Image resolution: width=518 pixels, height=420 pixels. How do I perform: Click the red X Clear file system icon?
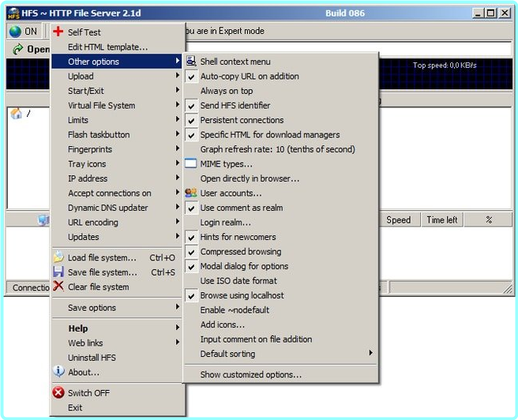[58, 287]
